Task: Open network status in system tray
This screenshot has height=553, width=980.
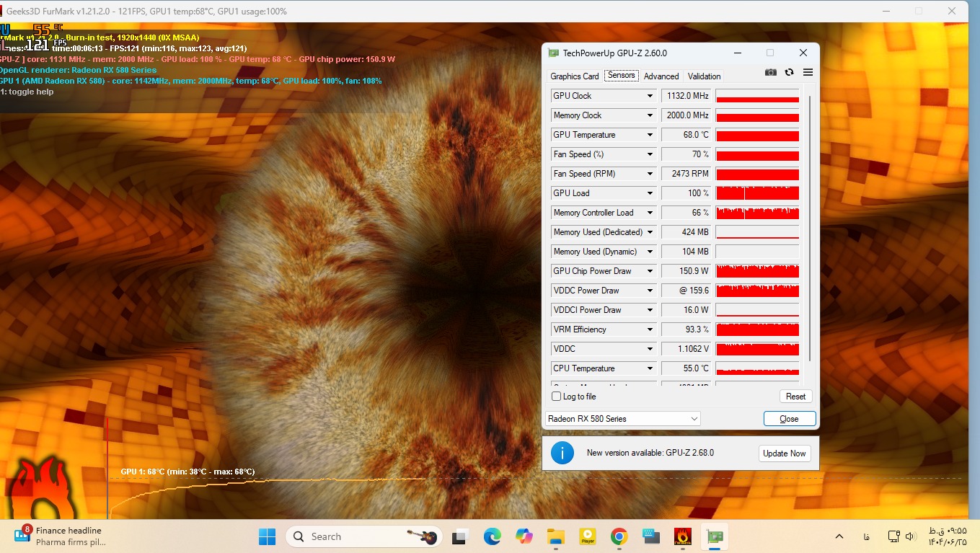Action: (894, 537)
